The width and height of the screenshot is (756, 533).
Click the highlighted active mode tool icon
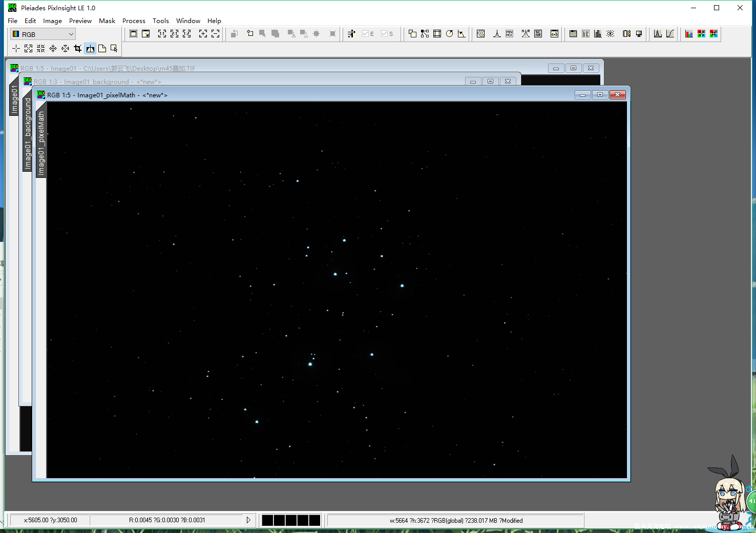(90, 49)
